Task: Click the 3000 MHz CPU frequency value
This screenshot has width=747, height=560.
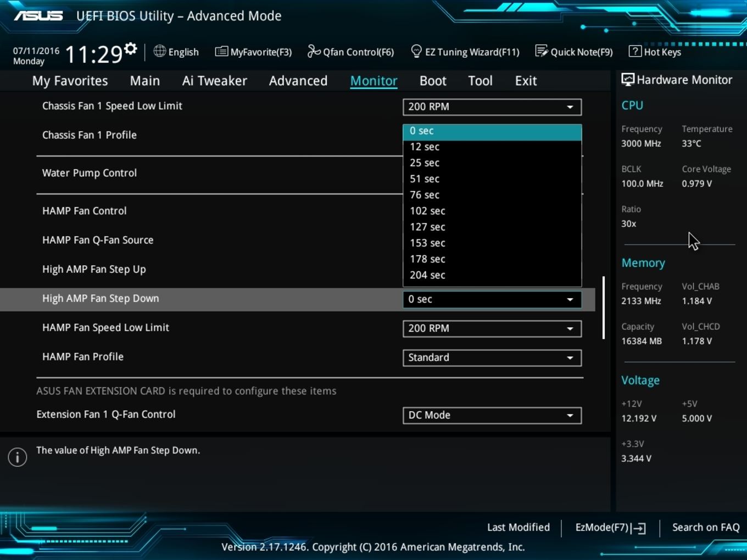Action: (641, 143)
